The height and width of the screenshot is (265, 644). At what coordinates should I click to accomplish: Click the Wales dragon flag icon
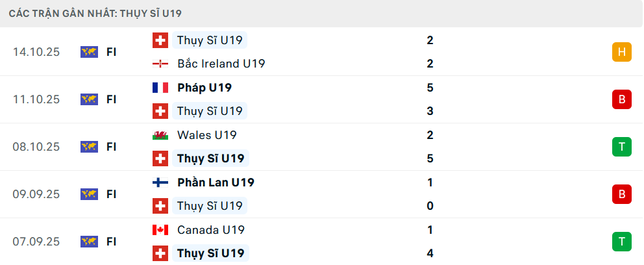(160, 135)
